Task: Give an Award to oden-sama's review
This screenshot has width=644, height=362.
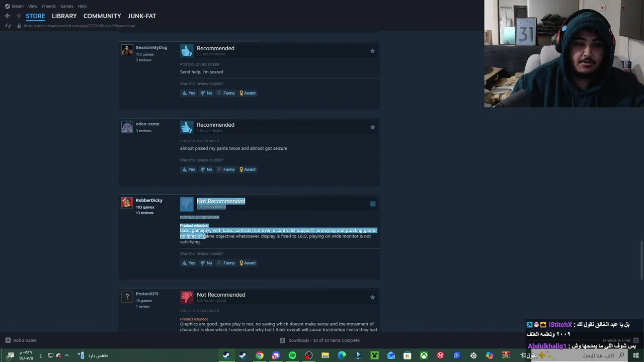Action: click(248, 169)
